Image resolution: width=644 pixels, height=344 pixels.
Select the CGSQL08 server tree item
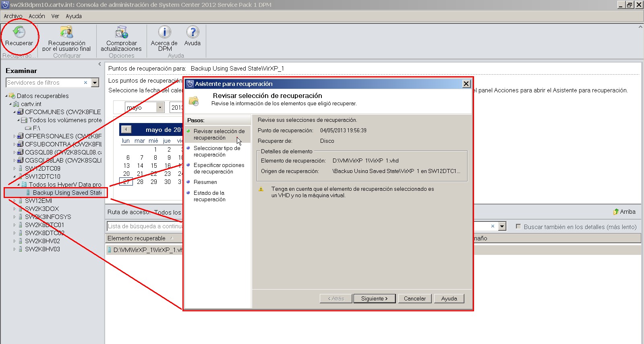click(63, 152)
